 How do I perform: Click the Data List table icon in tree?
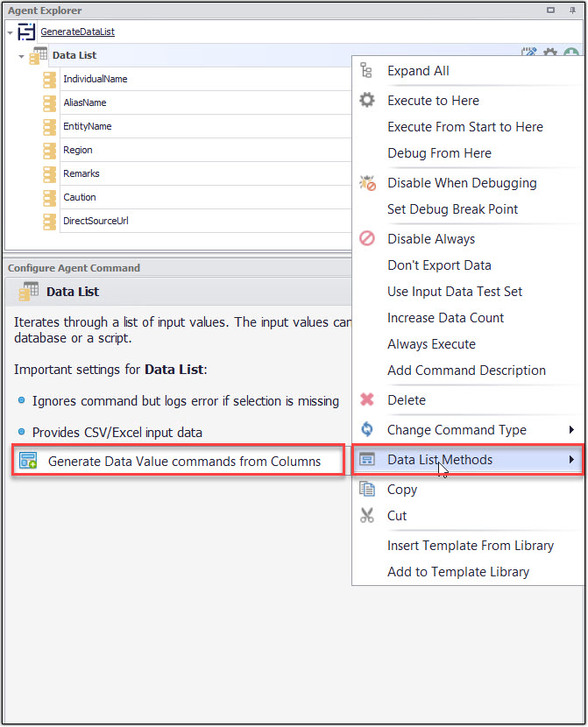pos(39,55)
